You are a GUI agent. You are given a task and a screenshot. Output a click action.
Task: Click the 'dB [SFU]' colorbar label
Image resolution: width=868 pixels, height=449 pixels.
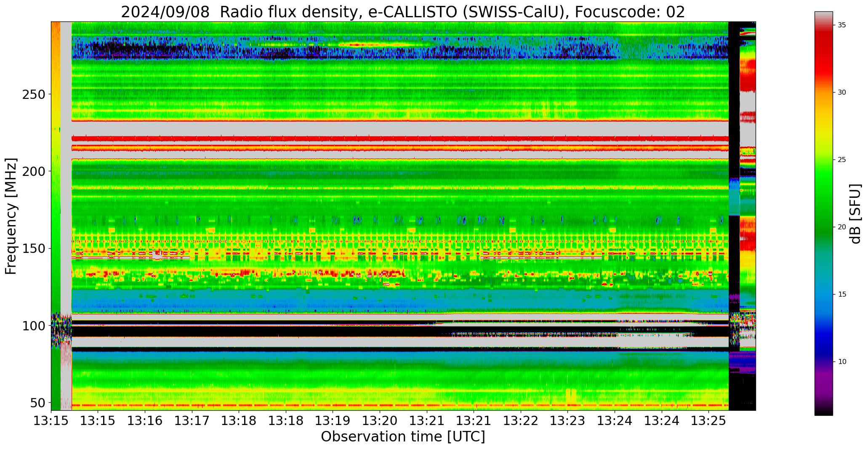pos(855,214)
